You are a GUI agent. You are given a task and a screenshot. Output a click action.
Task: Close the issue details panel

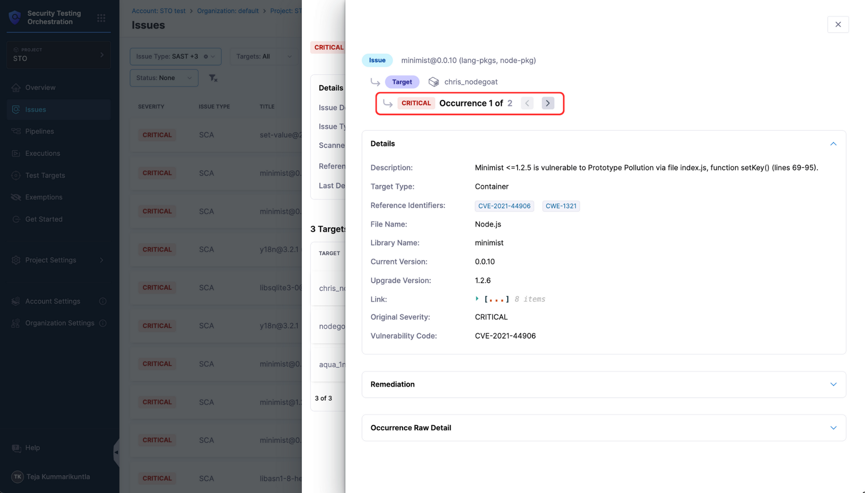(x=837, y=25)
